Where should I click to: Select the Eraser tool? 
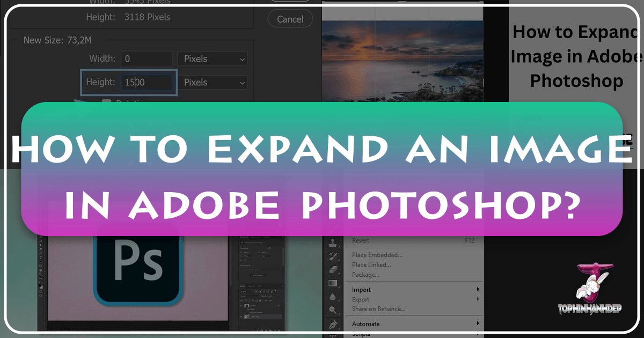(x=333, y=268)
